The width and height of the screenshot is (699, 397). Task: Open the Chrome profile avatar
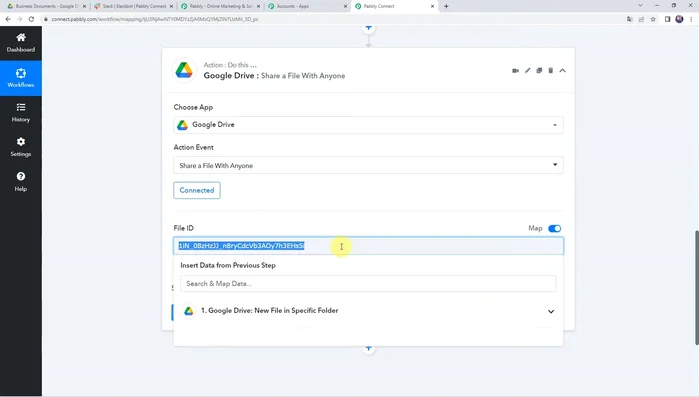679,19
